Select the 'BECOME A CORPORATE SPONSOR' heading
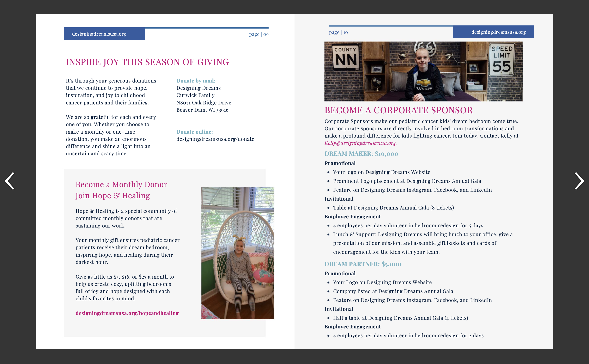This screenshot has width=589, height=364. point(399,110)
